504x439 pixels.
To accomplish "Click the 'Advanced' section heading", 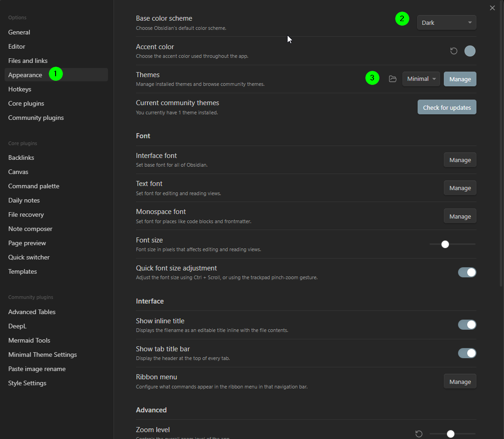I will [x=151, y=410].
